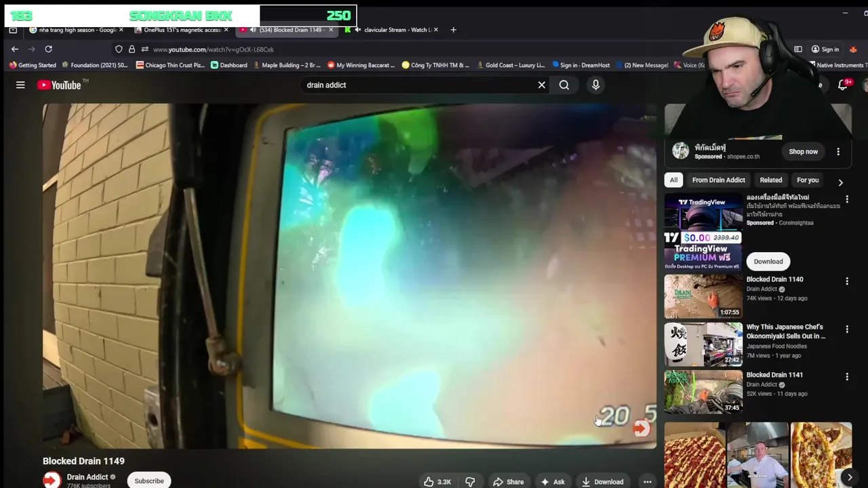The image size is (868, 488).
Task: Subscribe to Drain Addict
Action: tap(149, 481)
